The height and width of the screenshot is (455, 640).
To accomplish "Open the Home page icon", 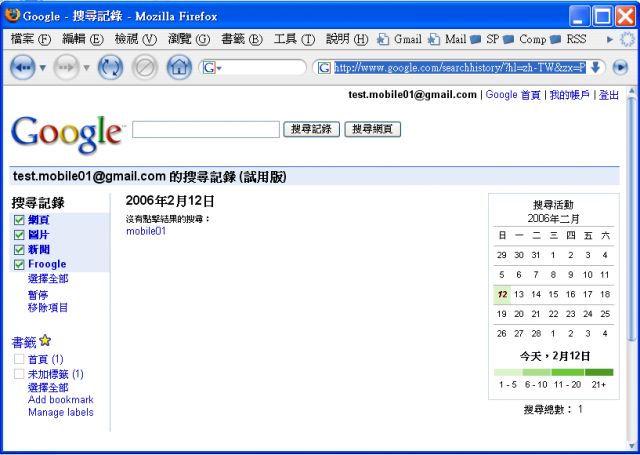I will 179,67.
